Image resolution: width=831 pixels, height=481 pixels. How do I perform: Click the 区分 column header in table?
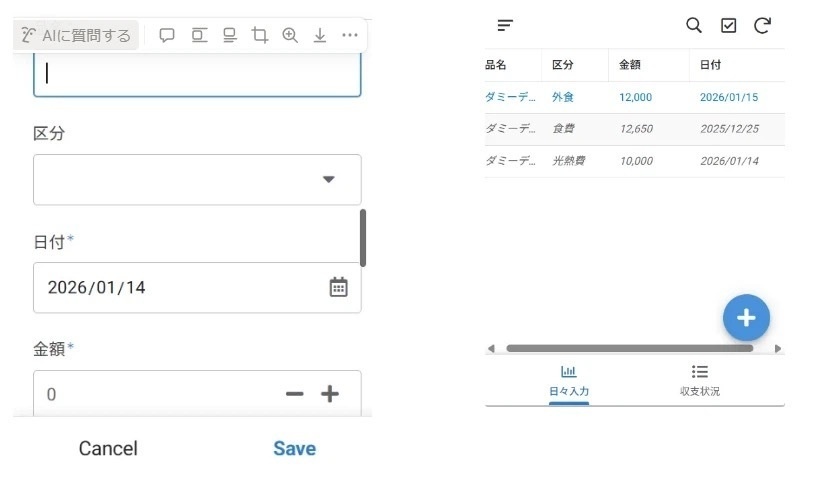pyautogui.click(x=563, y=65)
